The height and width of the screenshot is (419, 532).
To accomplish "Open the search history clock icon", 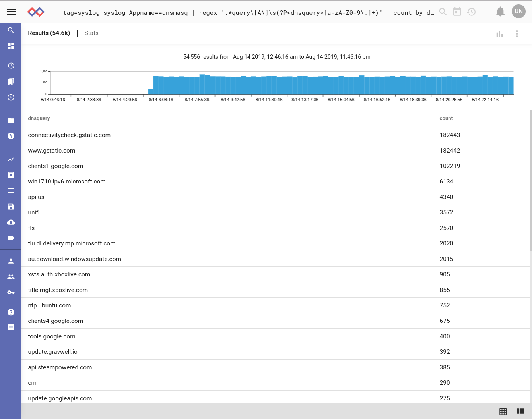I will (x=471, y=12).
